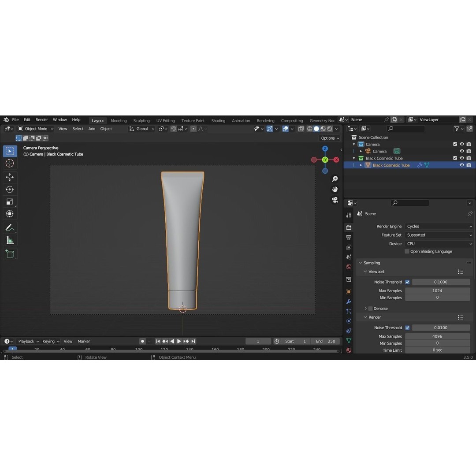Choose the Measure tool
The height and width of the screenshot is (476, 476).
point(10,240)
